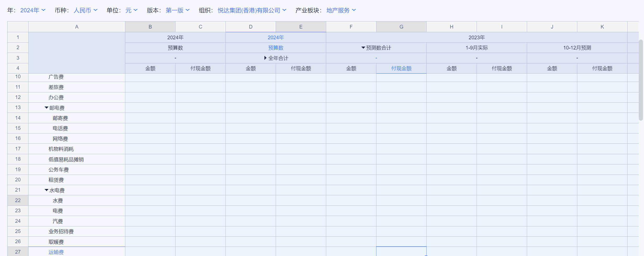644x256 pixels.
Task: Select row 27 header
Action: point(18,252)
